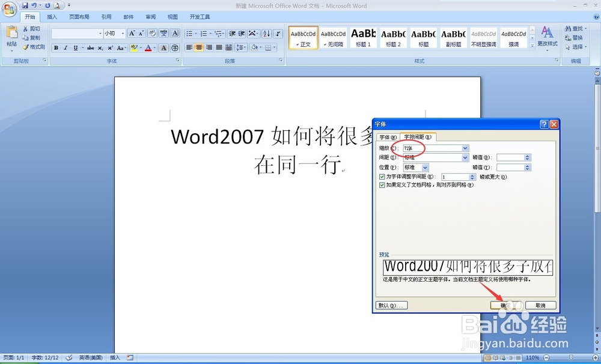Click the 间距 磅值 input field
Viewport: 601px width, 364px height.
[510, 157]
